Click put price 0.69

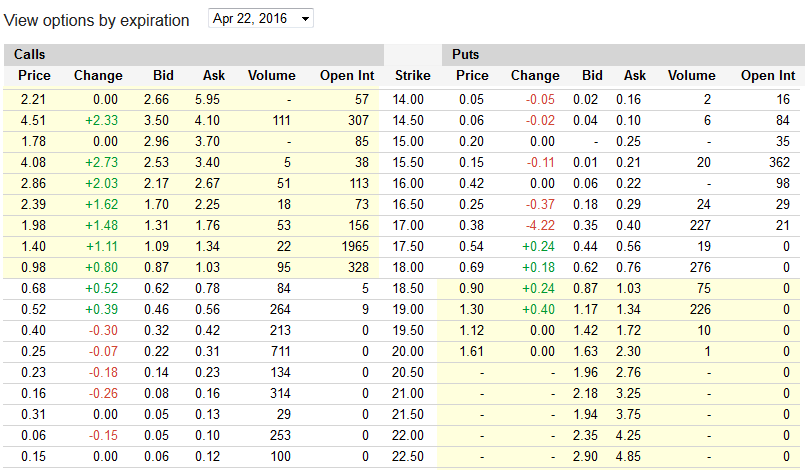471,268
